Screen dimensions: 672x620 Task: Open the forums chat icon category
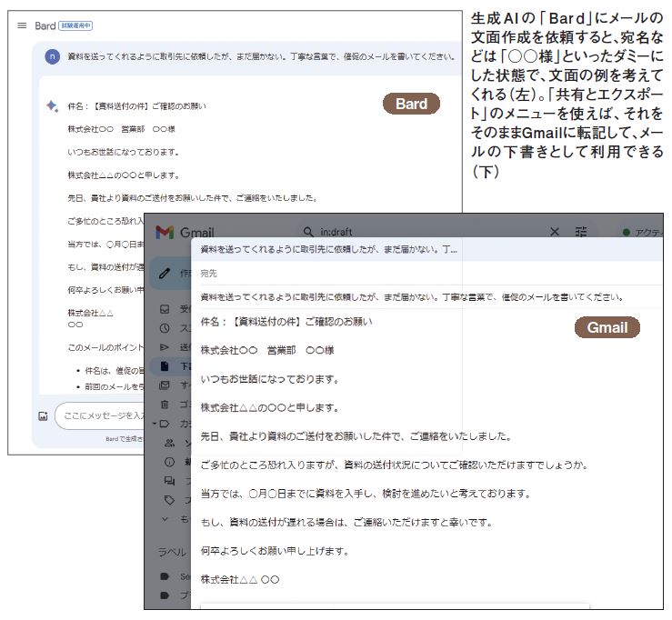(x=170, y=481)
